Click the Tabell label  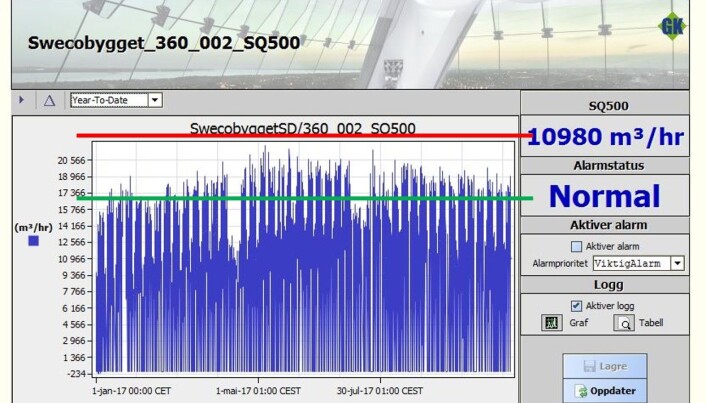coord(651,323)
